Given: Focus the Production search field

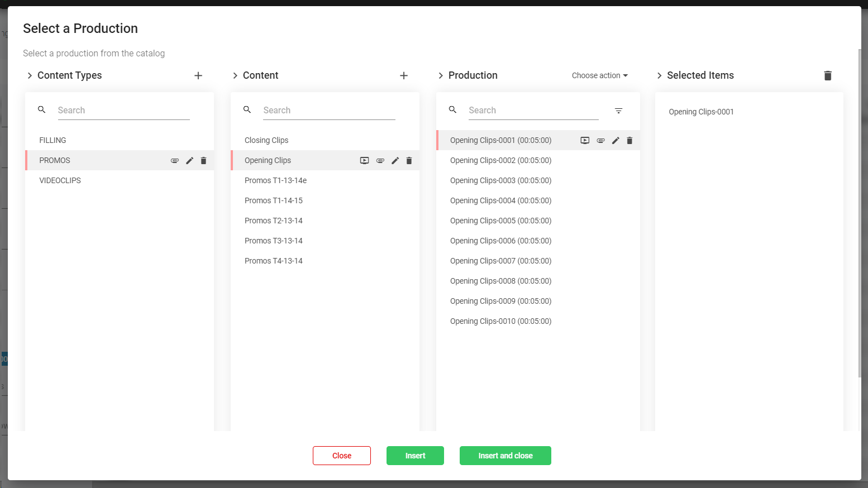Looking at the screenshot, I should pyautogui.click(x=533, y=111).
